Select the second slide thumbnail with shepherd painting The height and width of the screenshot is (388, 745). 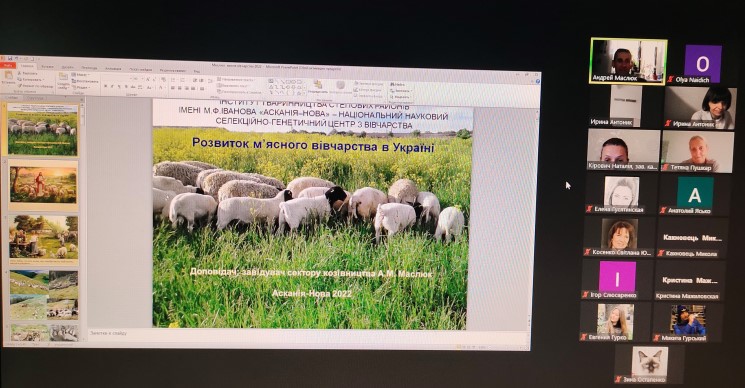[x=43, y=185]
